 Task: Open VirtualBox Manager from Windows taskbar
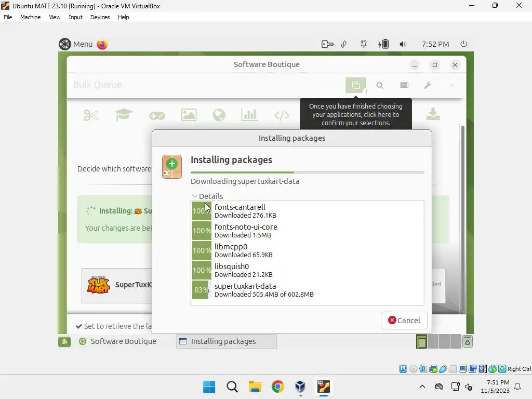pos(300,387)
